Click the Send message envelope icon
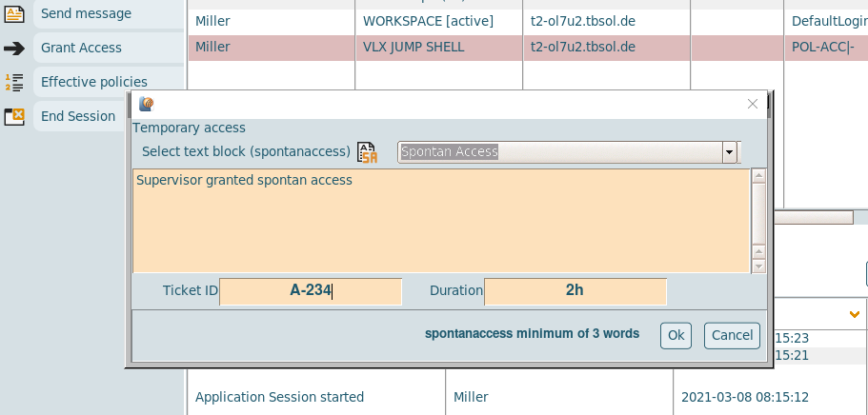Image resolution: width=868 pixels, height=415 pixels. coord(14,14)
